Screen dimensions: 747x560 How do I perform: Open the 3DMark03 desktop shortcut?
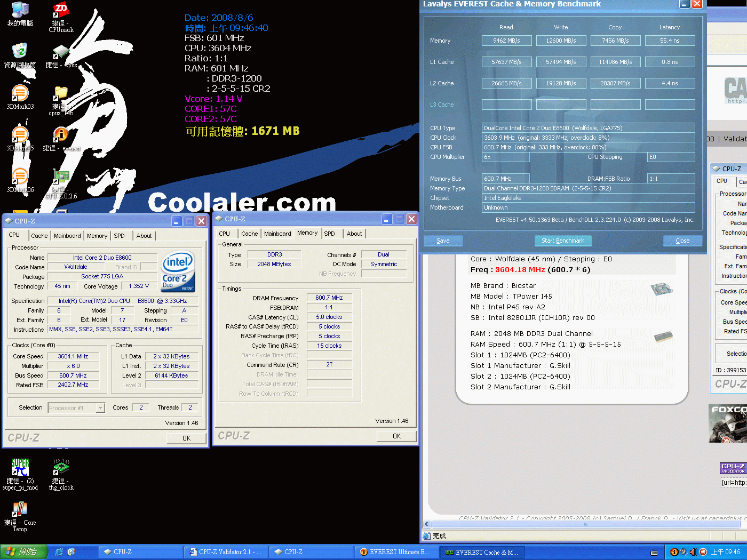coord(20,97)
